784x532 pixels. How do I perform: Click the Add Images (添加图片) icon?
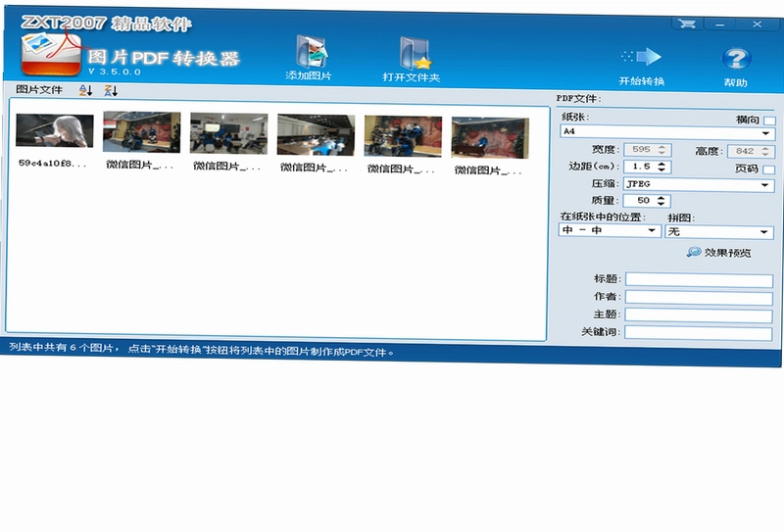click(x=311, y=52)
